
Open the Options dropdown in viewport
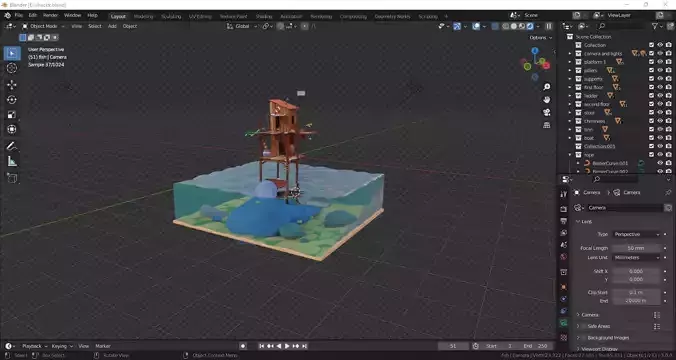point(541,38)
